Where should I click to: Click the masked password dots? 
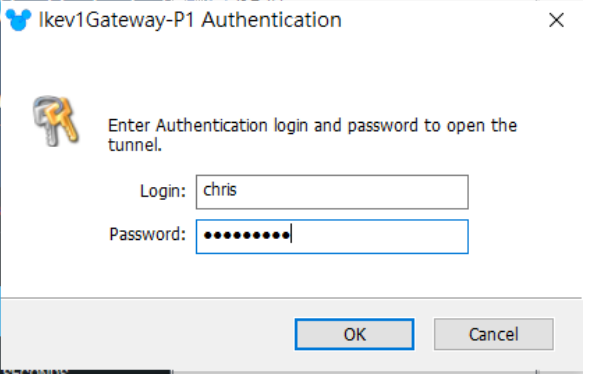click(246, 235)
